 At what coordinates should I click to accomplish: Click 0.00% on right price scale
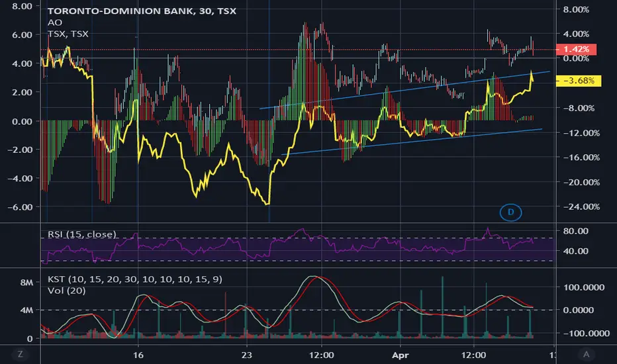576,59
